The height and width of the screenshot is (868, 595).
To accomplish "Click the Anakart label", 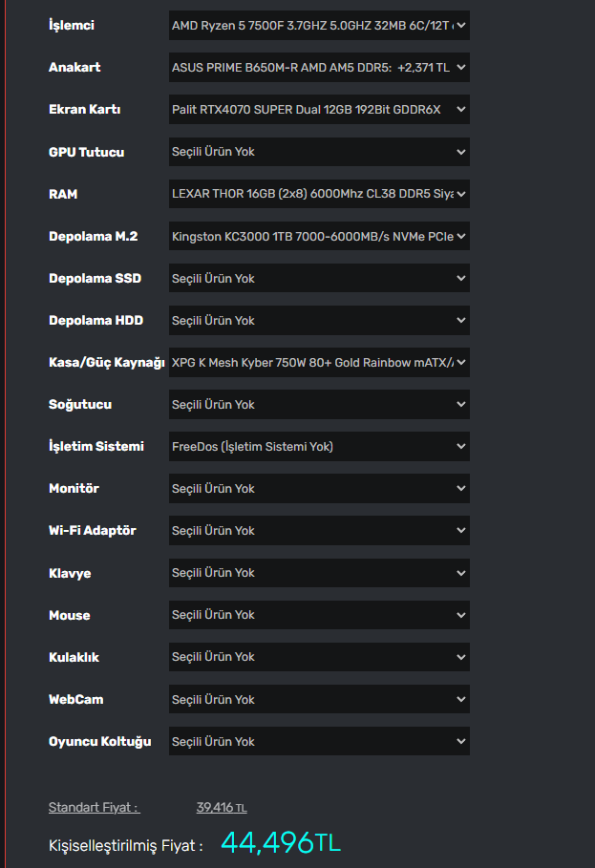I will (x=74, y=68).
